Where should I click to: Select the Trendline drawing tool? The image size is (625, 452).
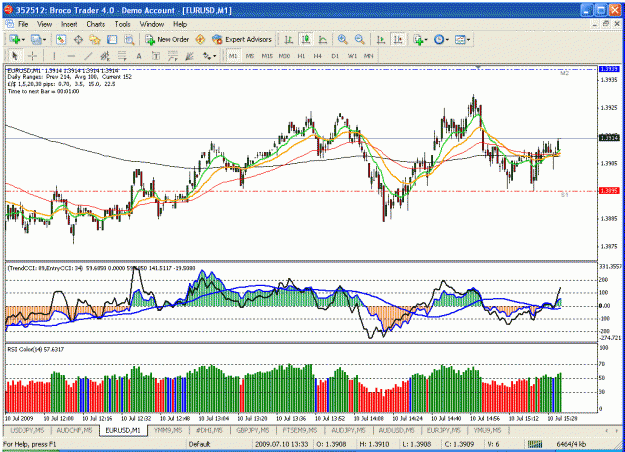pos(88,56)
